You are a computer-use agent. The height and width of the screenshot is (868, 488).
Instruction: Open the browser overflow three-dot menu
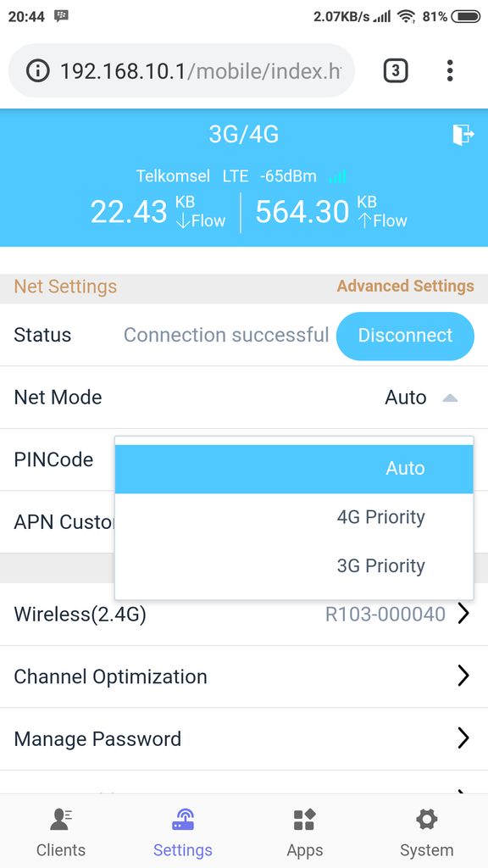point(450,71)
